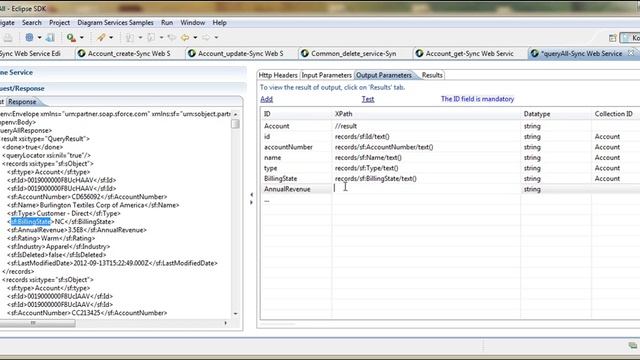640x360 pixels.
Task: Click the yellow search pencil toolbar icon
Action: click(x=101, y=38)
